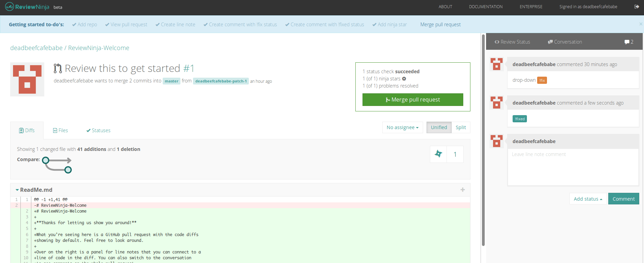Open the Add status dropdown
This screenshot has width=644, height=263.
pyautogui.click(x=588, y=199)
